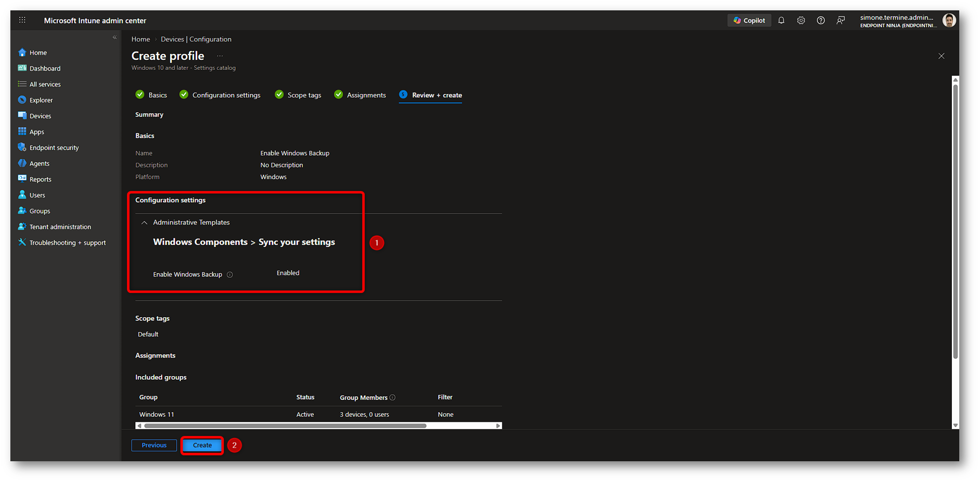The width and height of the screenshot is (980, 482).
Task: Open the app launcher waffle icon
Action: point(22,20)
